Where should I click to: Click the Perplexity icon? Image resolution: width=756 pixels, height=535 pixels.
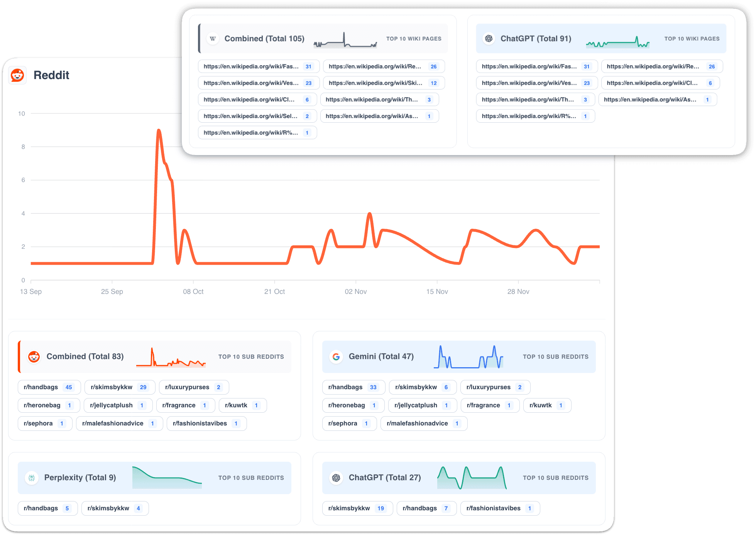tap(32, 478)
